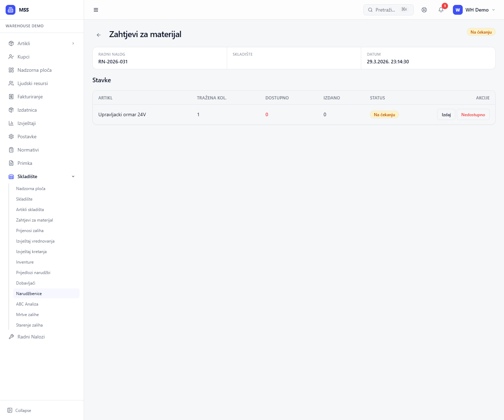This screenshot has width=504, height=420.
Task: Open Radni Nalozi work orders
Action: (x=31, y=337)
